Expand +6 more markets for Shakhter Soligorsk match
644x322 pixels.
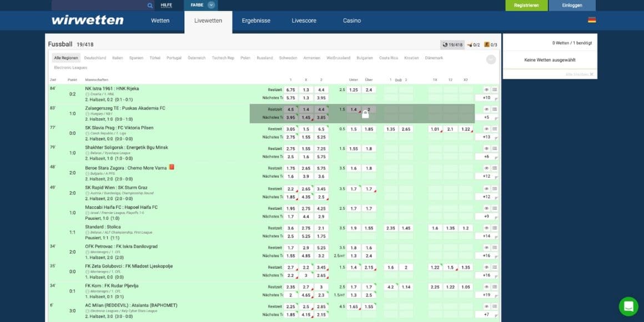tap(487, 157)
